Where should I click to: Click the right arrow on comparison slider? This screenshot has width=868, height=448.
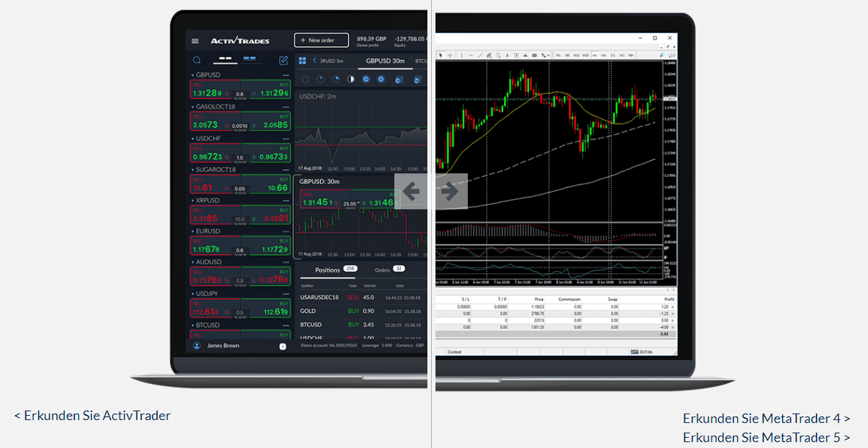coord(451,192)
